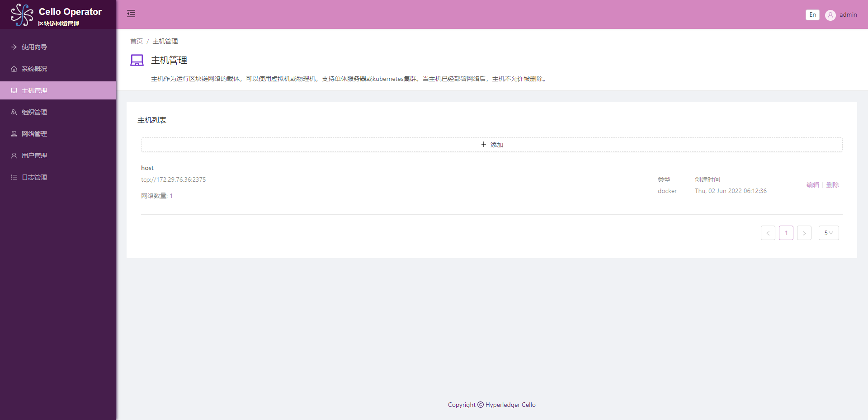Image resolution: width=868 pixels, height=420 pixels.
Task: Click the 添加 button to add a host
Action: pyautogui.click(x=492, y=145)
